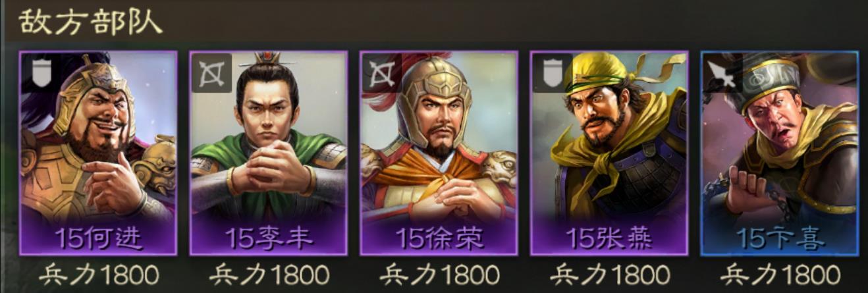868x293 pixels.
Task: Click the name label 15李丰
Action: pyautogui.click(x=269, y=239)
